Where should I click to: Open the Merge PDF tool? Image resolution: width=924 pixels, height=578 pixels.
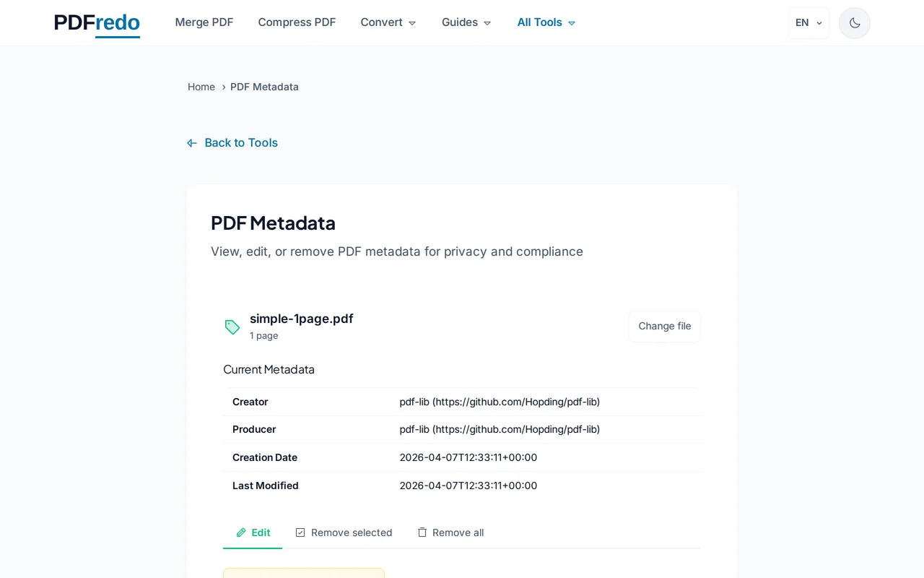[x=204, y=22]
